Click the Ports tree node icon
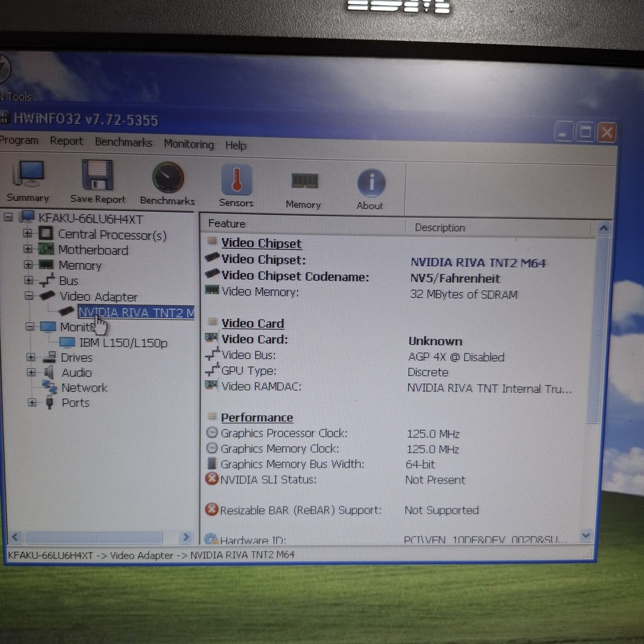Screen dimensions: 644x644 tap(50, 402)
